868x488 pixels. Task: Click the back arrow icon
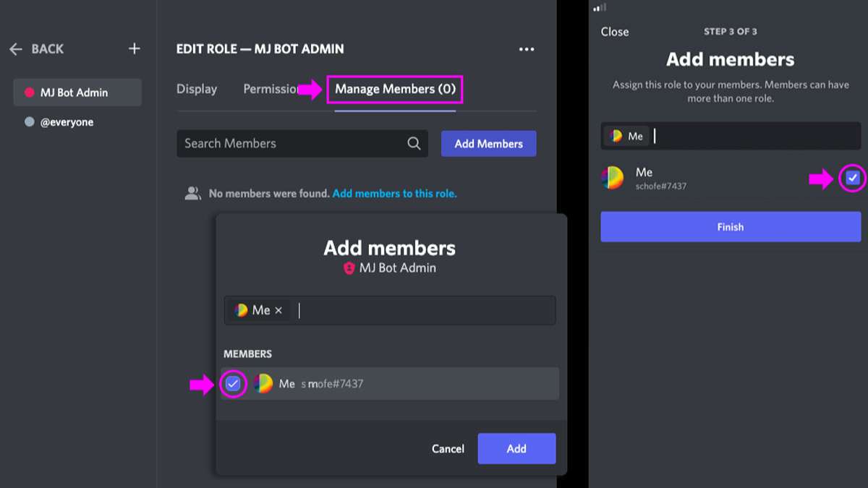tap(16, 48)
